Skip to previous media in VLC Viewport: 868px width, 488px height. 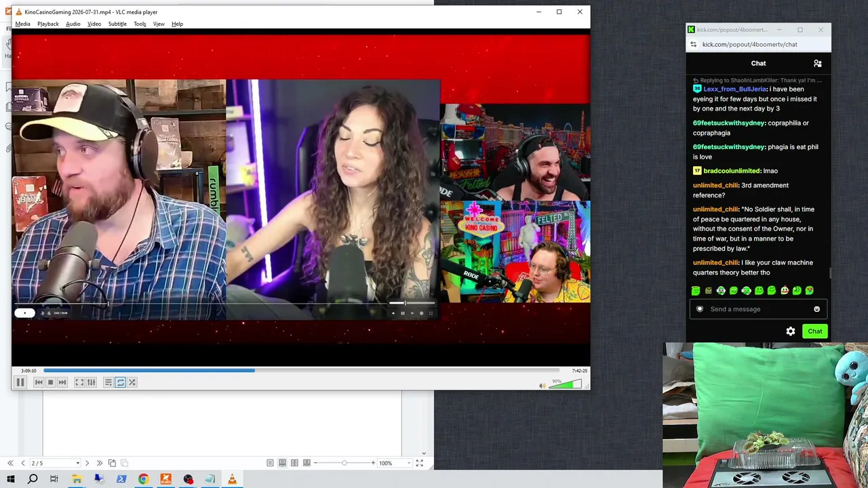[39, 382]
